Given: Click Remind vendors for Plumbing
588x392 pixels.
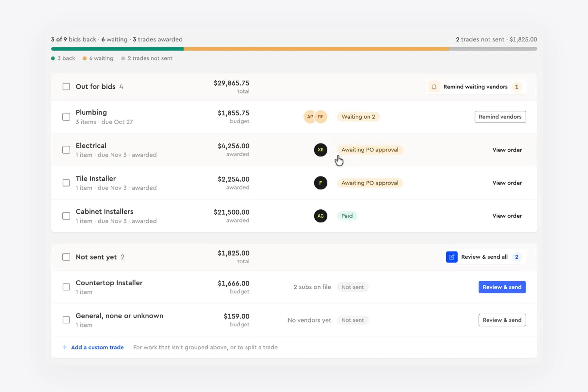Looking at the screenshot, I should point(500,117).
